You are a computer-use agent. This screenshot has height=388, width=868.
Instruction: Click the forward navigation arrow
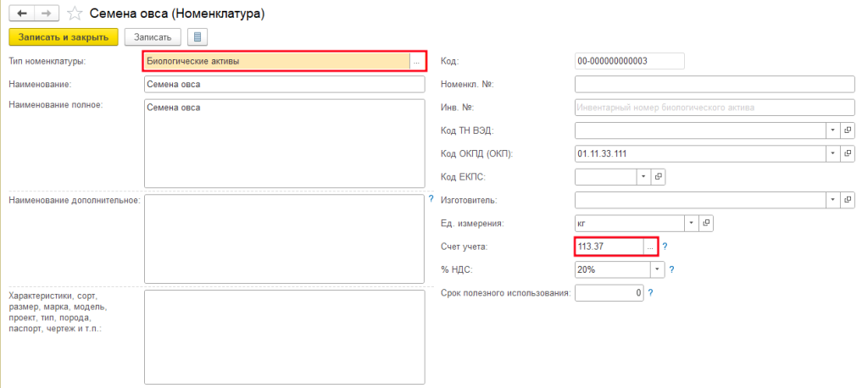pyautogui.click(x=47, y=14)
